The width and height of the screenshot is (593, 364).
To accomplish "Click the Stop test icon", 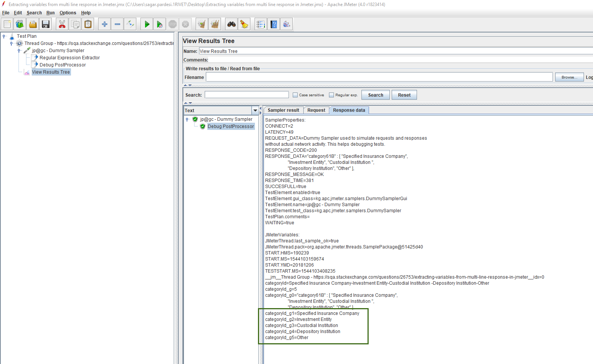I will [173, 24].
